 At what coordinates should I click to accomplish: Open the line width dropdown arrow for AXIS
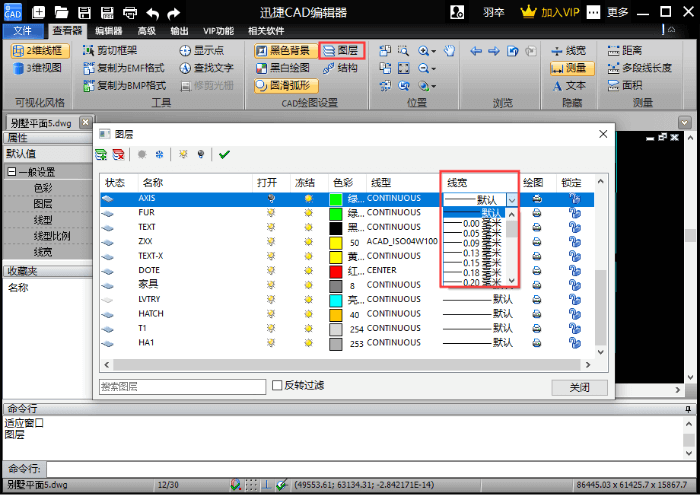click(x=512, y=200)
